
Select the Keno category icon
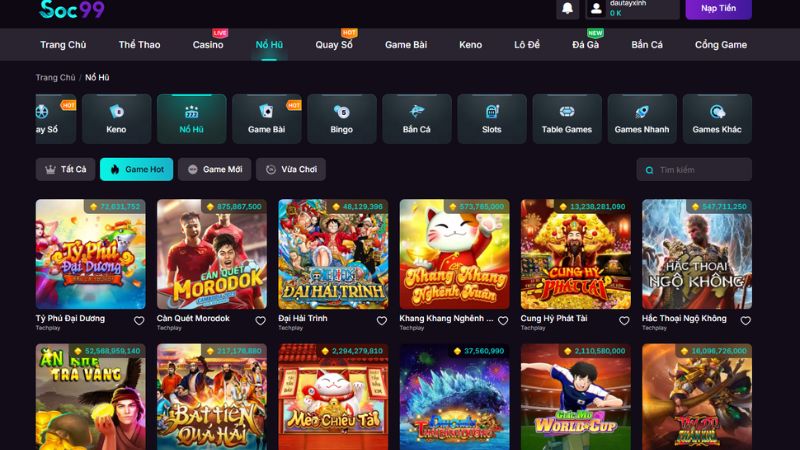click(116, 118)
